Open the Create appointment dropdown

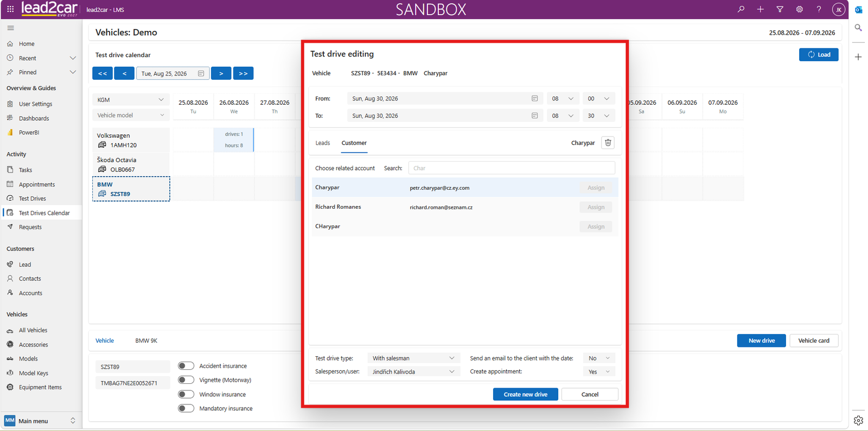(599, 371)
